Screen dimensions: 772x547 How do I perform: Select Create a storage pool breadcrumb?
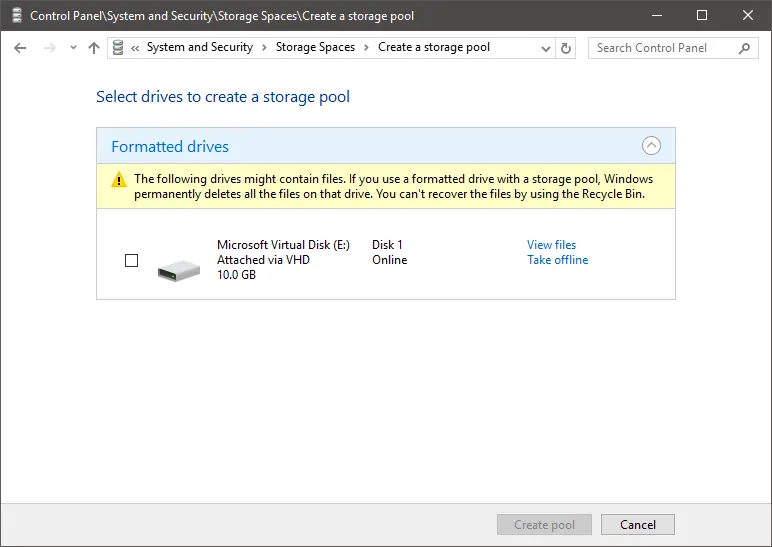434,47
